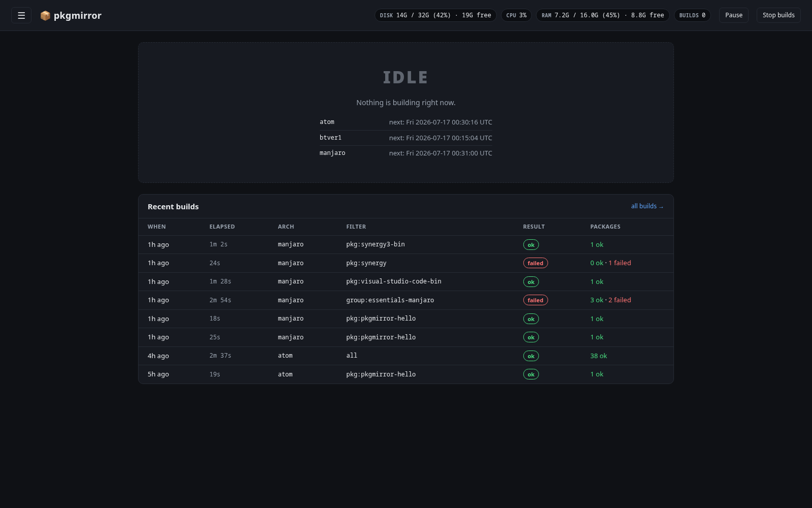Open the 25s pkgmirror-hello build
This screenshot has width=812, height=508.
click(406, 337)
